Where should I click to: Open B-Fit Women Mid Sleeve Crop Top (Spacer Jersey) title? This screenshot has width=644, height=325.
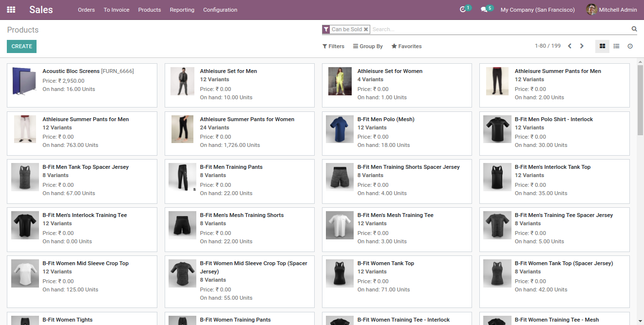tap(254, 267)
